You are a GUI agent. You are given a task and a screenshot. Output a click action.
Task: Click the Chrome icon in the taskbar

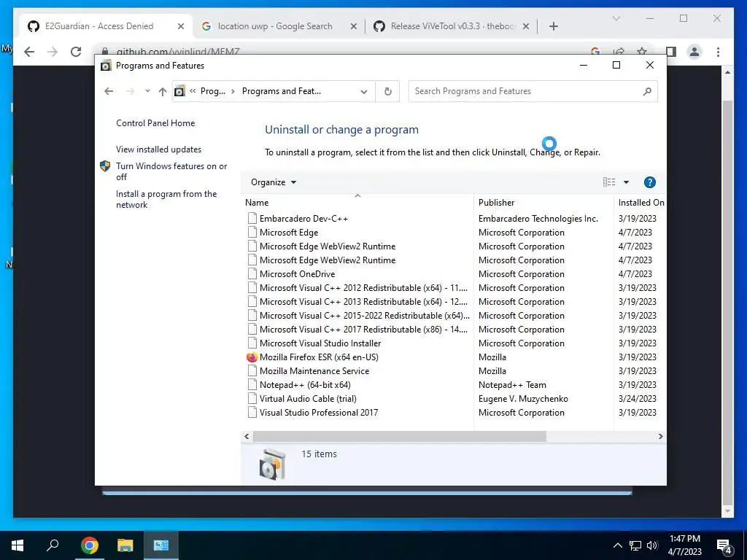pos(90,545)
